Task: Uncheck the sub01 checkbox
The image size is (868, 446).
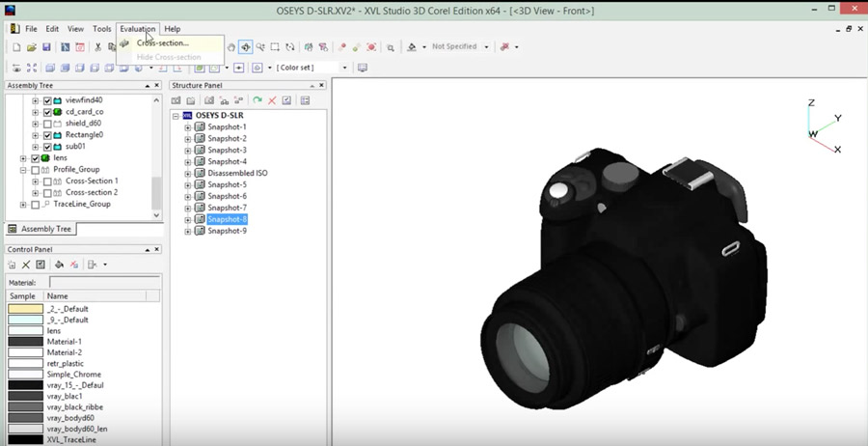Action: click(x=47, y=148)
